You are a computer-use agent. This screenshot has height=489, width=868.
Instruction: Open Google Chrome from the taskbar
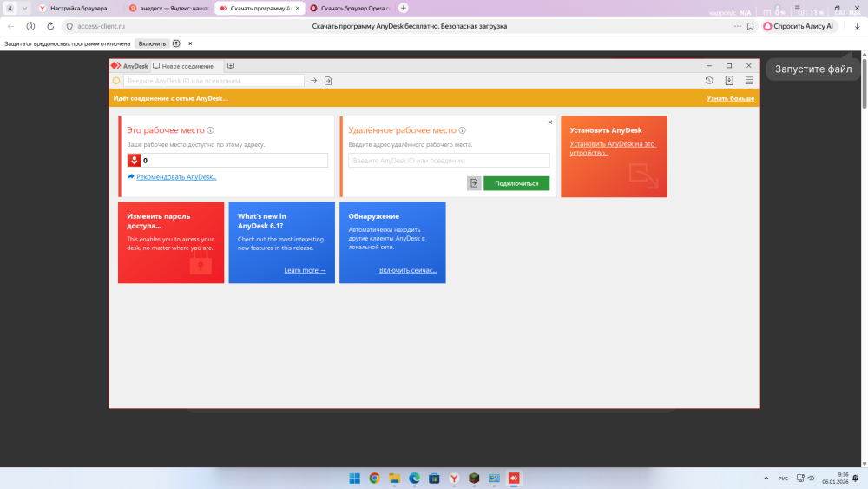375,479
